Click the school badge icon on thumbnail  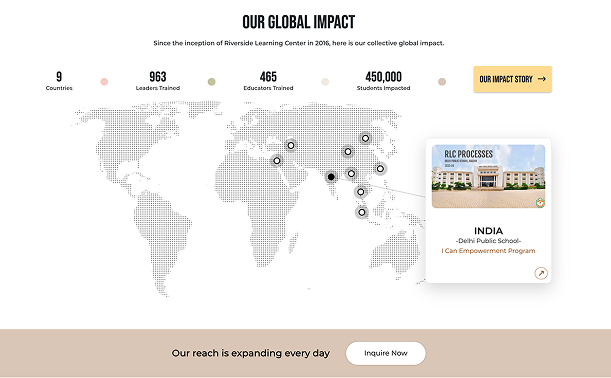click(540, 203)
